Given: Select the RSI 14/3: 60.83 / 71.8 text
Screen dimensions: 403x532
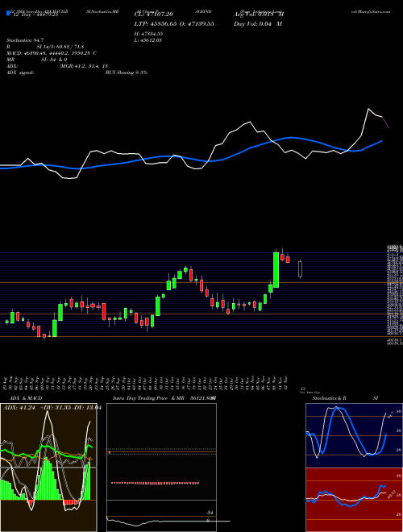Looking at the screenshot, I should 45,47.
